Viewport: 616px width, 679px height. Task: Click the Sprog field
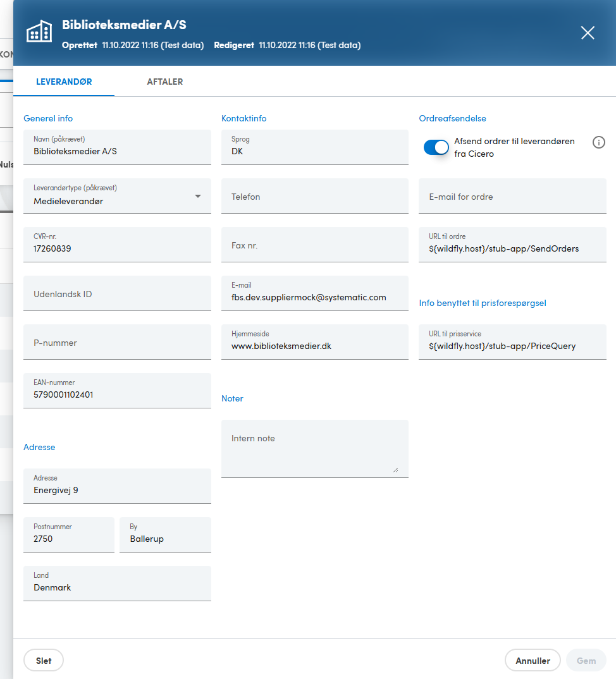click(x=315, y=147)
